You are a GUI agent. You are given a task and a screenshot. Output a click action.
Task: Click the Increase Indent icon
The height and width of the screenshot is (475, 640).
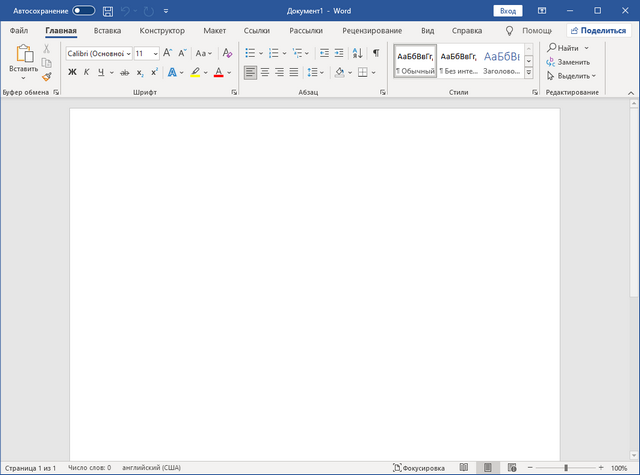(x=338, y=53)
